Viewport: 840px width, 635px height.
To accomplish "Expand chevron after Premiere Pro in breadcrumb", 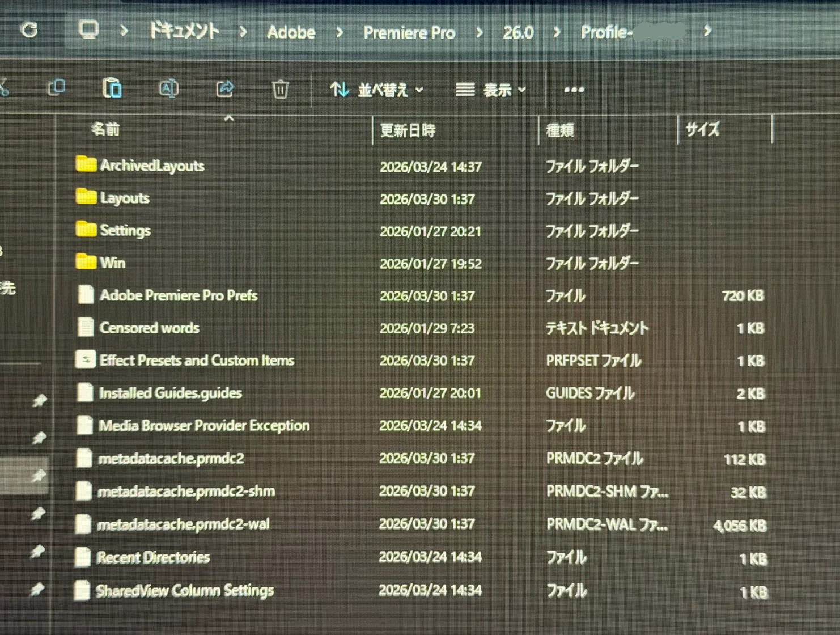I will 480,32.
